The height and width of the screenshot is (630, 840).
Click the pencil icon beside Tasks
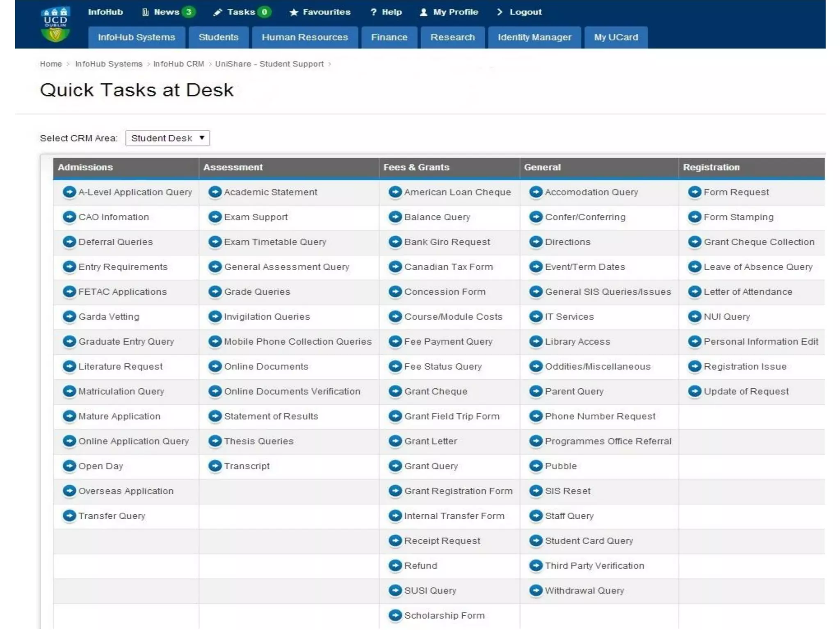click(x=217, y=12)
